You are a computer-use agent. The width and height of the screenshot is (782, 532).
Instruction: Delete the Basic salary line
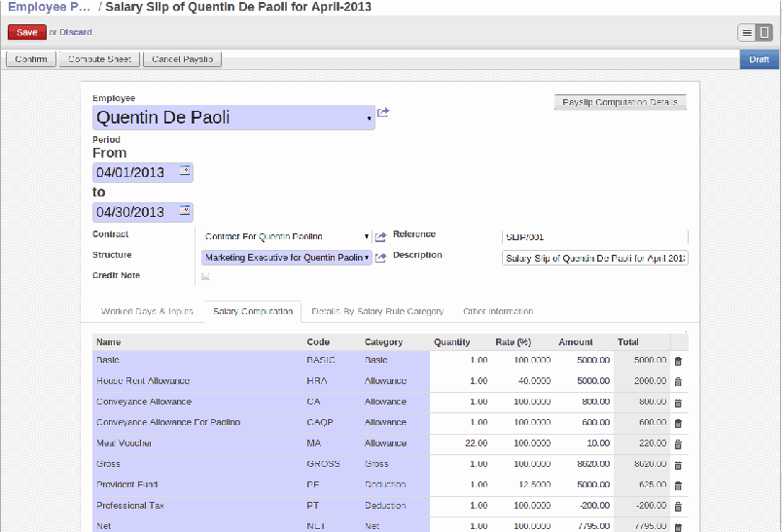[678, 361]
